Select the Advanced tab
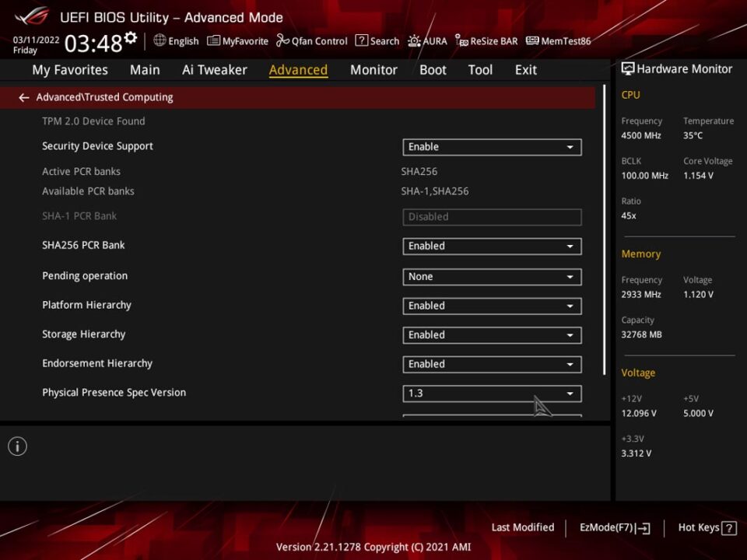747x560 pixels. (x=298, y=70)
